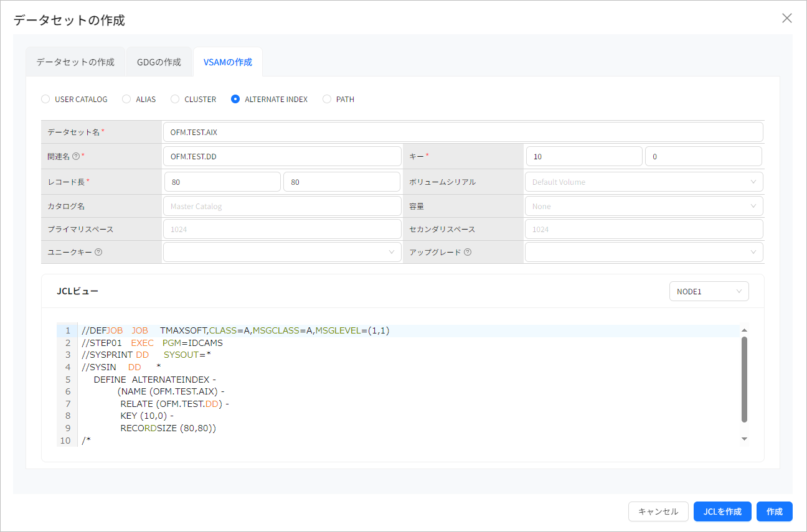Click the help icon next to 関連名

coord(76,156)
